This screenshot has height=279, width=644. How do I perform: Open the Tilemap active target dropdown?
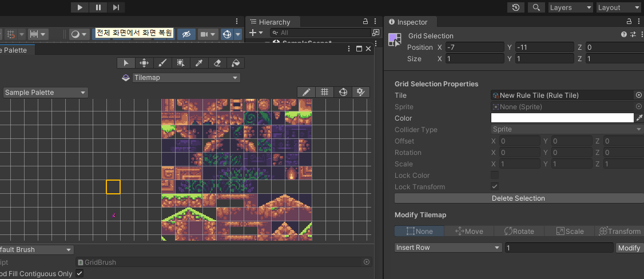tap(186, 78)
